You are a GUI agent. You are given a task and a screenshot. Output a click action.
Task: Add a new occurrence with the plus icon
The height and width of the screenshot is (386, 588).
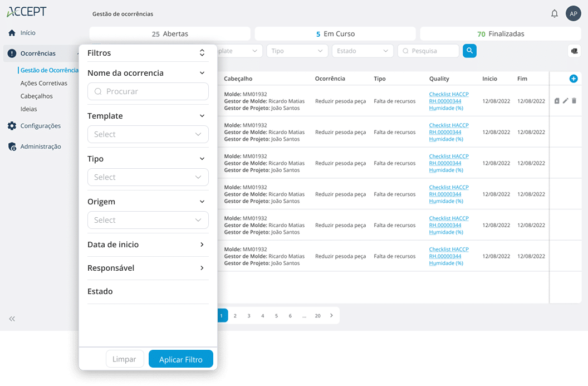click(x=573, y=79)
